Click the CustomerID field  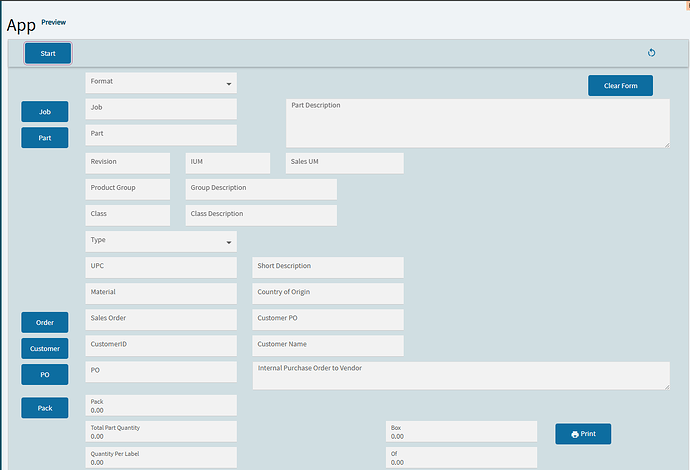(x=161, y=345)
